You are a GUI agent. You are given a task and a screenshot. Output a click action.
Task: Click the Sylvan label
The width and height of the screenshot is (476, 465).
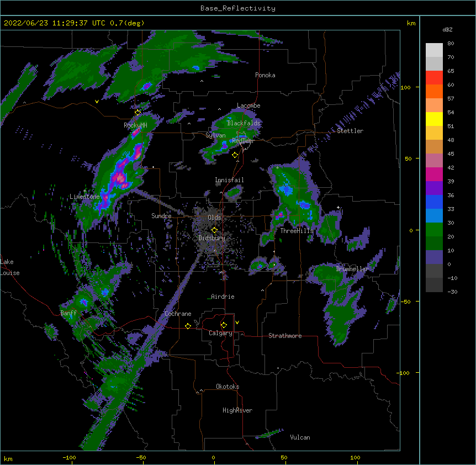click(215, 135)
